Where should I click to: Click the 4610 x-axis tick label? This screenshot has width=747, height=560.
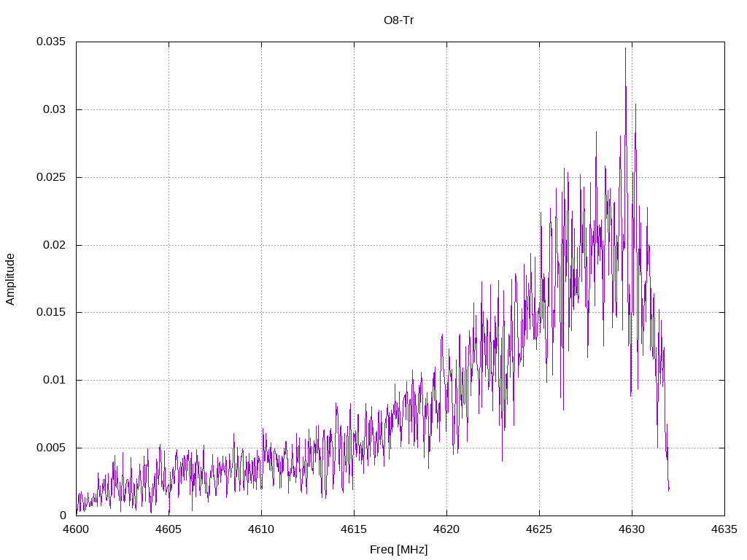click(262, 529)
